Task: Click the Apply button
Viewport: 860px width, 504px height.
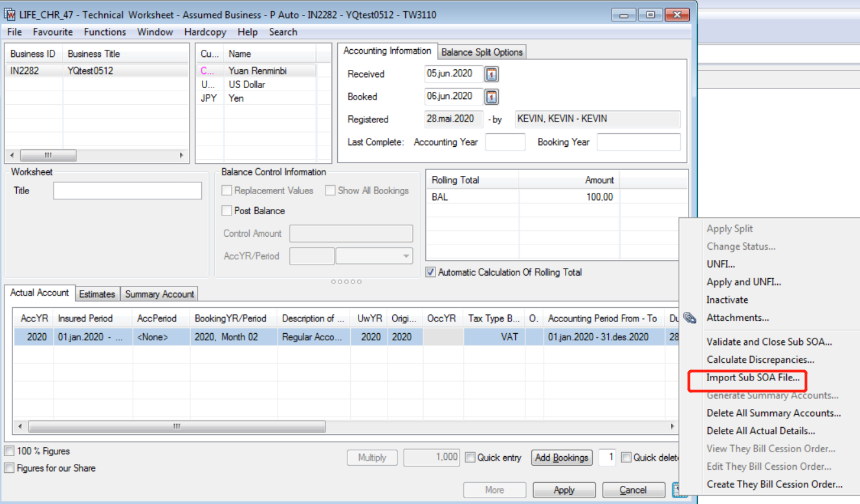Action: click(x=564, y=490)
